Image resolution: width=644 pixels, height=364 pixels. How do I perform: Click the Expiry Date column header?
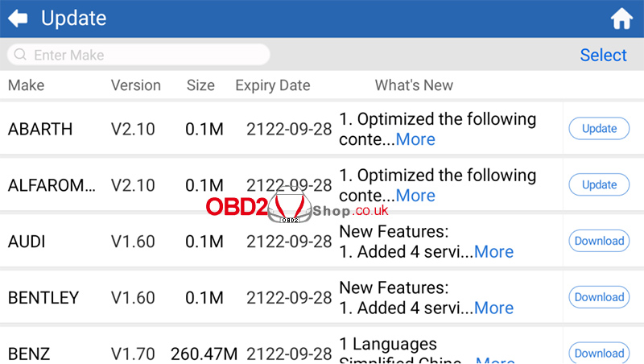click(273, 85)
